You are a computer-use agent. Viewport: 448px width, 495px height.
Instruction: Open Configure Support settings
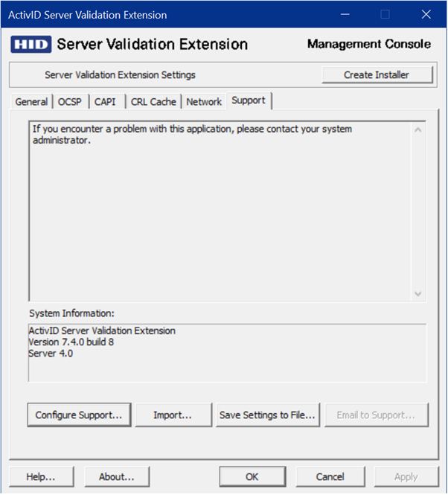(79, 415)
